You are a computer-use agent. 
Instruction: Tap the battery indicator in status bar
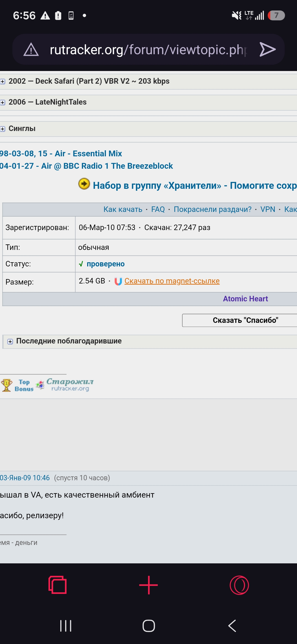(x=276, y=15)
